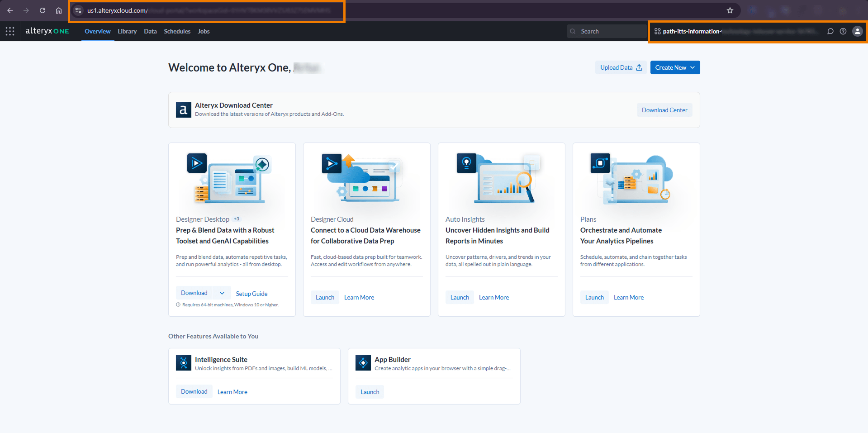This screenshot has width=868, height=433.
Task: Reload the page in the browser
Action: pyautogui.click(x=43, y=10)
